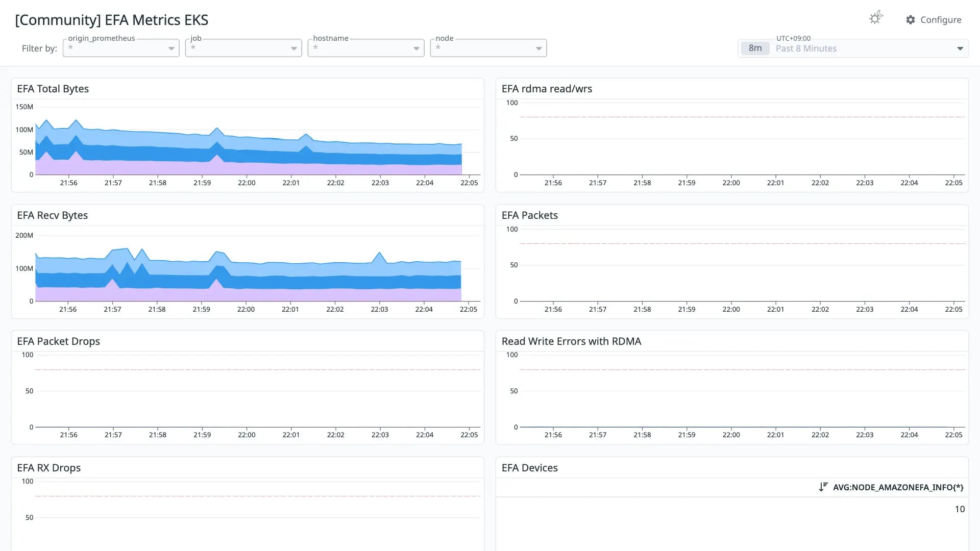Click the dashboard title [Community] EFA Metrics EKS

click(112, 20)
